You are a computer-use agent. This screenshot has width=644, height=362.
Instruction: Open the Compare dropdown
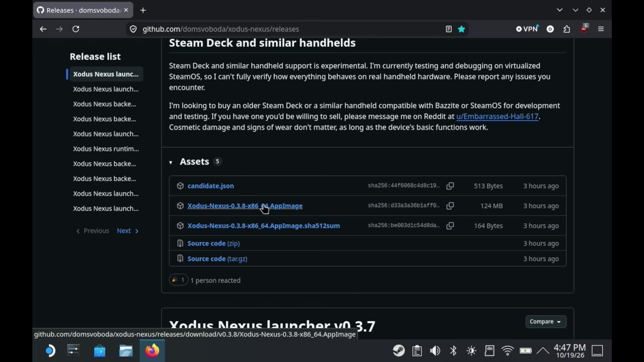[x=545, y=322]
